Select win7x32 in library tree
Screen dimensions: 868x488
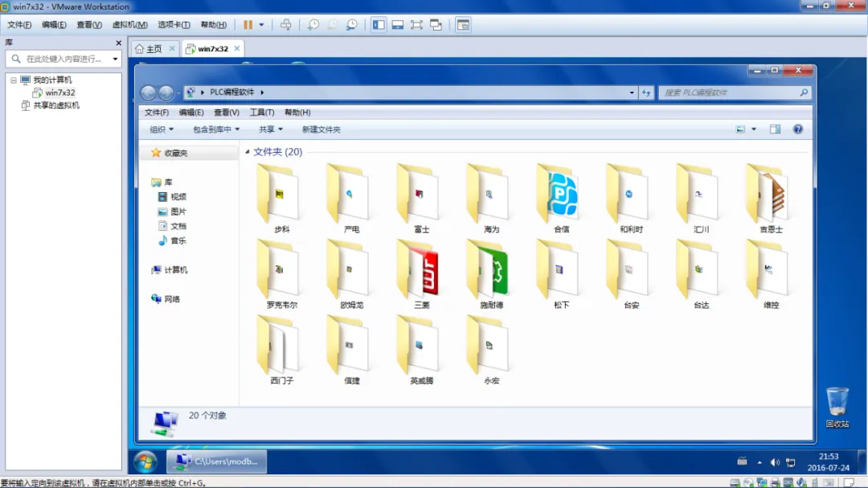(x=54, y=92)
